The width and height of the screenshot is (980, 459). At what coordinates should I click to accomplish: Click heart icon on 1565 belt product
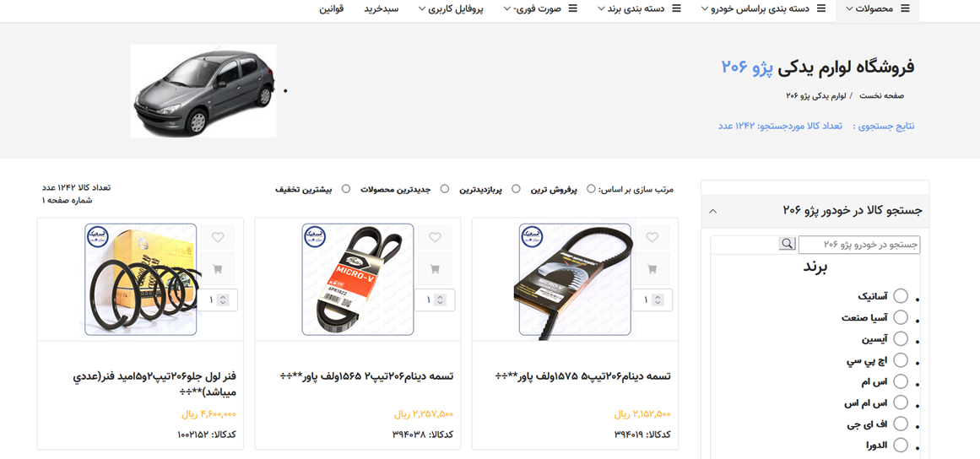(x=435, y=237)
